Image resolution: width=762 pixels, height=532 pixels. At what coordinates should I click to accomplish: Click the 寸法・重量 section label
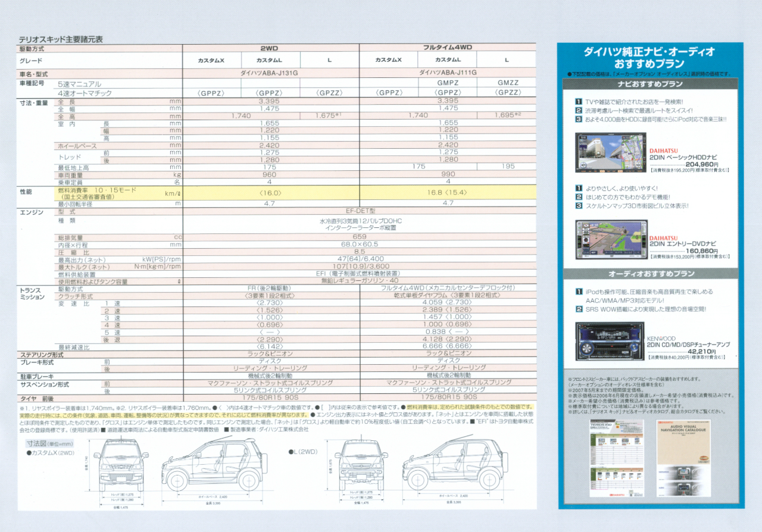33,103
